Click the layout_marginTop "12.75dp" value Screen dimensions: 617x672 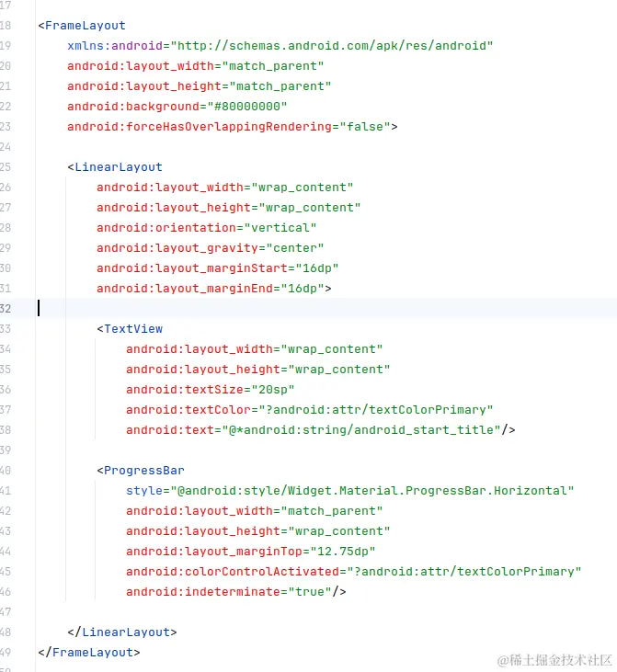343,552
